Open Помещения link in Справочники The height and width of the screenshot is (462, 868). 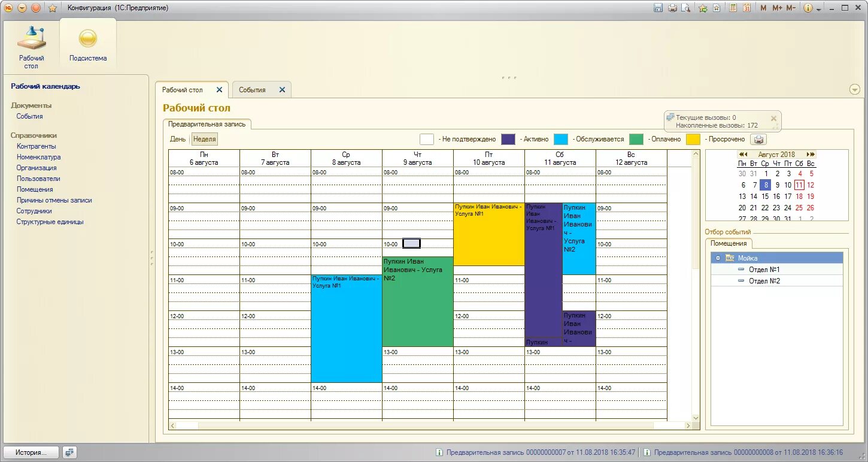coord(35,189)
